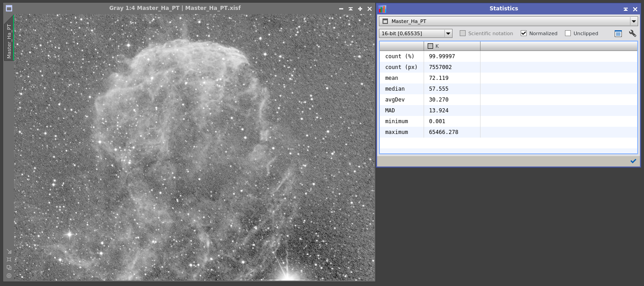Click the square-with-corner-lines icon in the image window's lower-left corner
The height and width of the screenshot is (286, 644).
point(9,259)
